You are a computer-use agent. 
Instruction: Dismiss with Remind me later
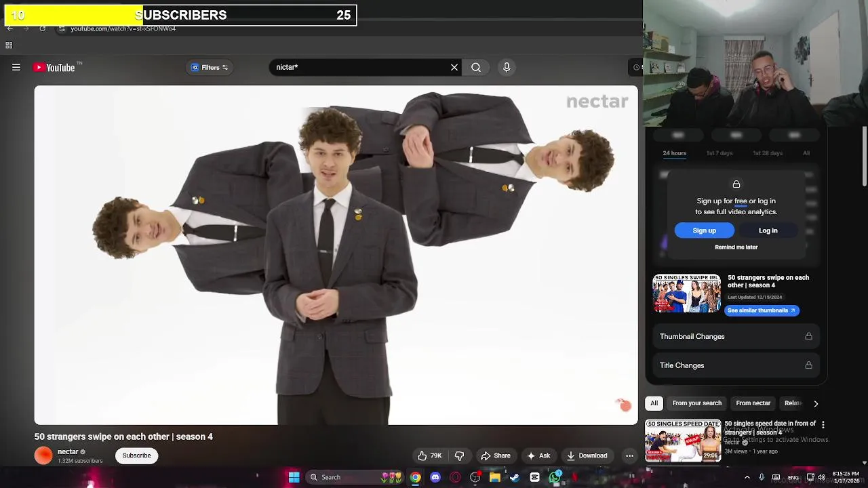click(x=736, y=247)
